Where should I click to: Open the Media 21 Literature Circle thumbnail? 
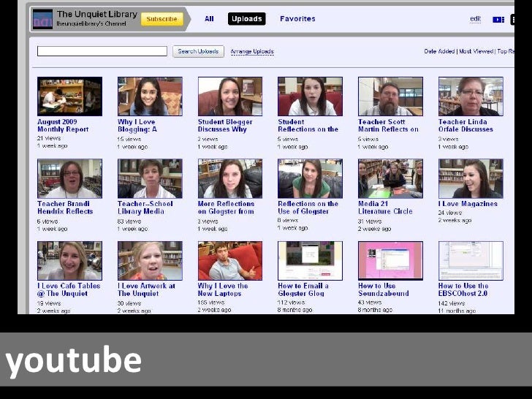390,179
